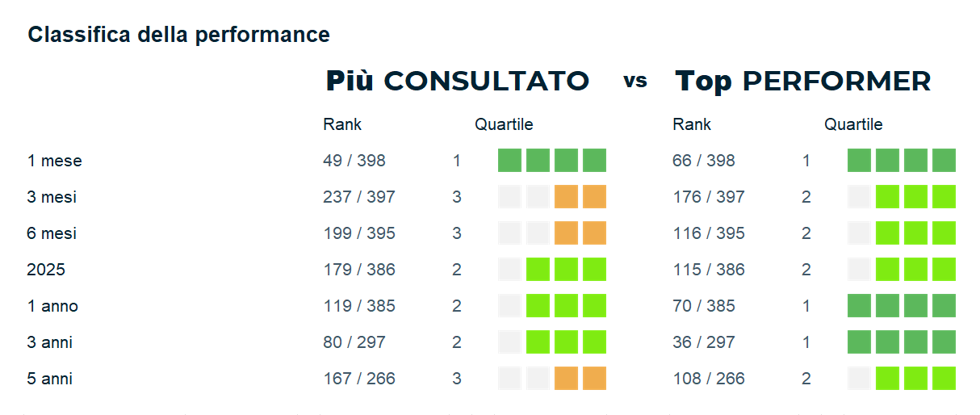Screen dimensions: 980x415
Task: Click the "Classifica della performance" heading
Action: [178, 35]
